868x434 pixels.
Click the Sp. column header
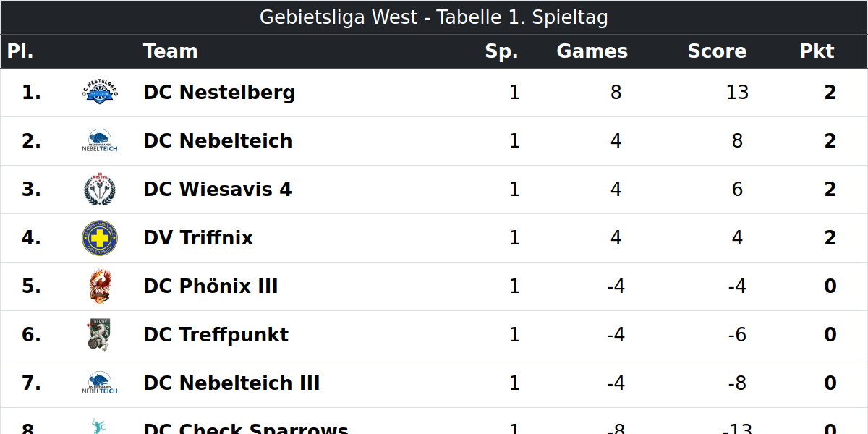coord(501,51)
